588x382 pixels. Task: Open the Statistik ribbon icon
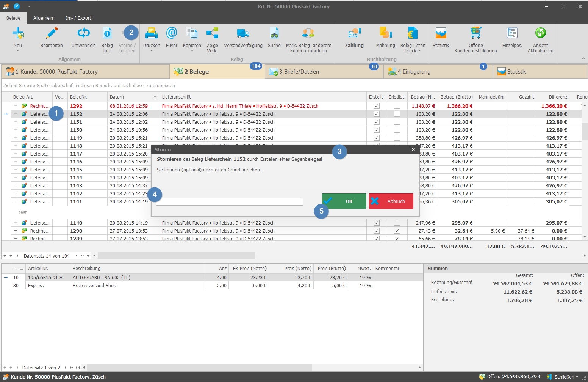(441, 33)
